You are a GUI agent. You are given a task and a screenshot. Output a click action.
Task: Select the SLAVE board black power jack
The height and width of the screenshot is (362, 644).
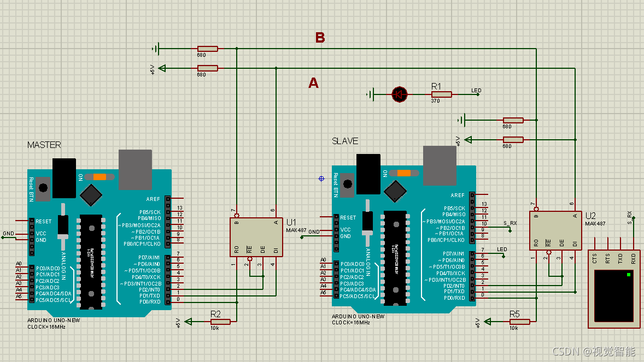click(368, 174)
